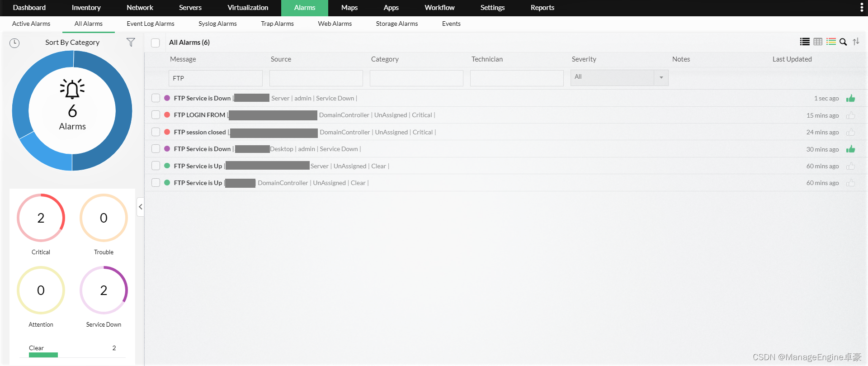Click the Message filter field containing FTP
Viewport: 868px width, 366px height.
pos(216,78)
